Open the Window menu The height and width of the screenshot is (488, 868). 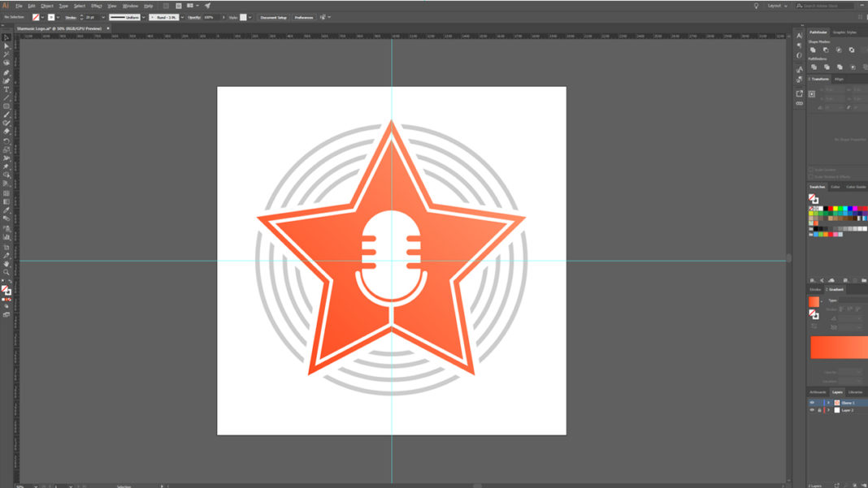tap(130, 6)
